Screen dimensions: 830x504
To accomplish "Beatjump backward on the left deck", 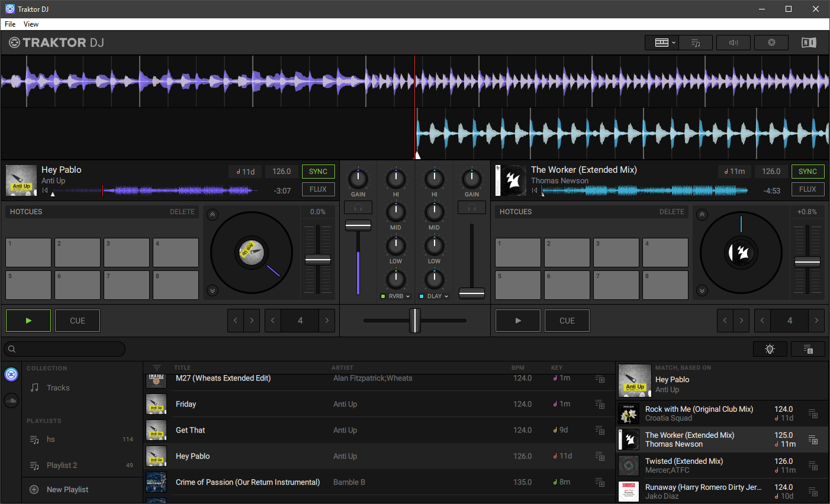I will pos(236,321).
